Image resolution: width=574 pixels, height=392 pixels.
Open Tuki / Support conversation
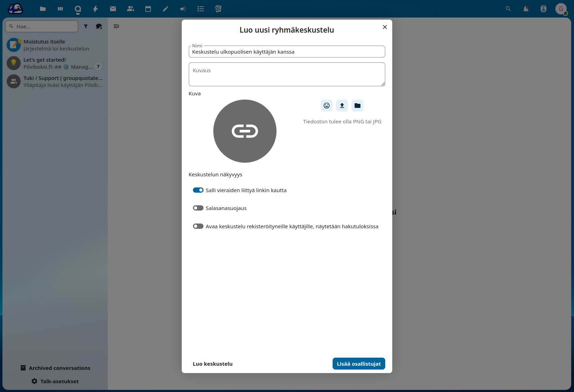(x=55, y=81)
